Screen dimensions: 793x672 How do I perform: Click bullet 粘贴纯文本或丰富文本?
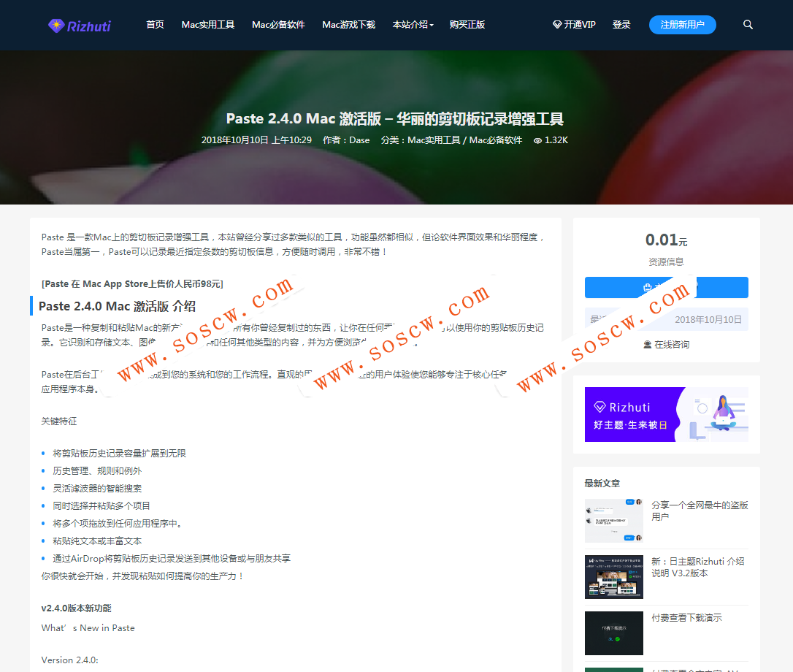coord(97,541)
